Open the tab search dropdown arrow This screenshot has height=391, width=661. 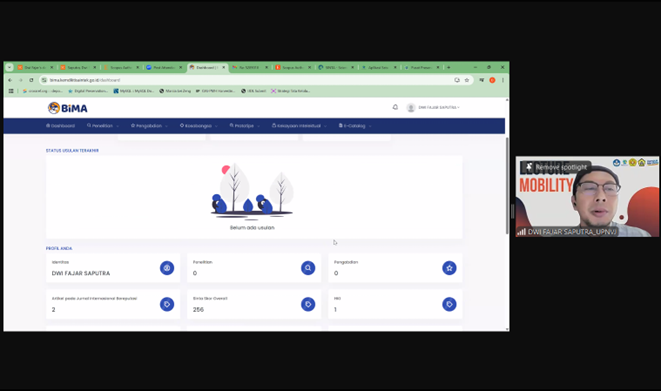tap(9, 67)
